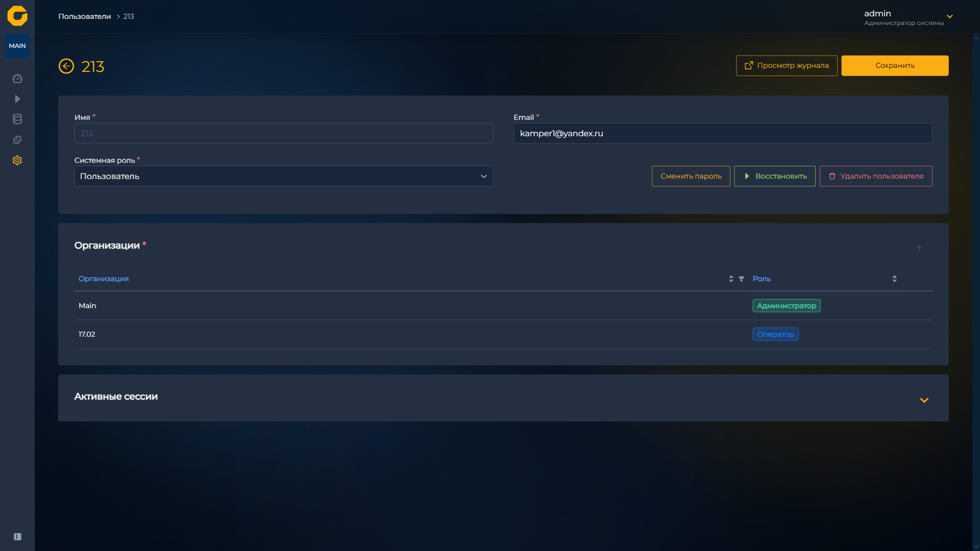Click the Организация column sort arrows
The image size is (980, 551).
coord(731,279)
